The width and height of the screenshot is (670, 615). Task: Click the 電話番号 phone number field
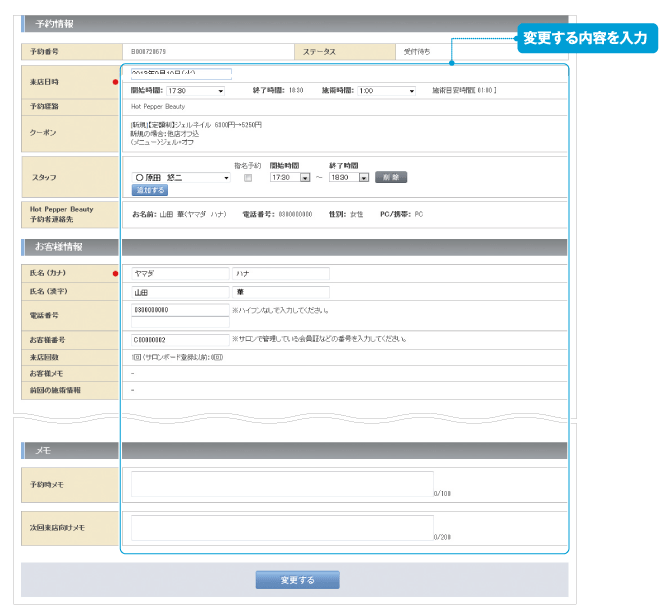[x=180, y=310]
